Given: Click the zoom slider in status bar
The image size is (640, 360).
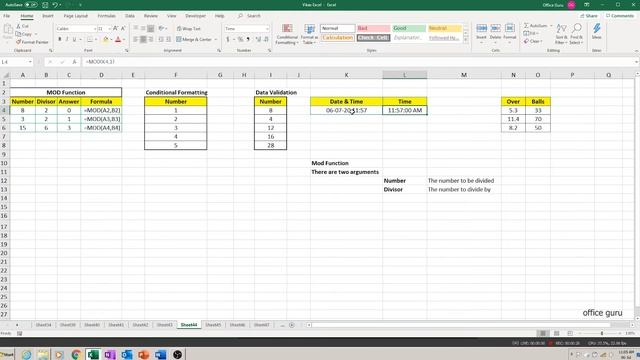Looking at the screenshot, I should 602,333.
